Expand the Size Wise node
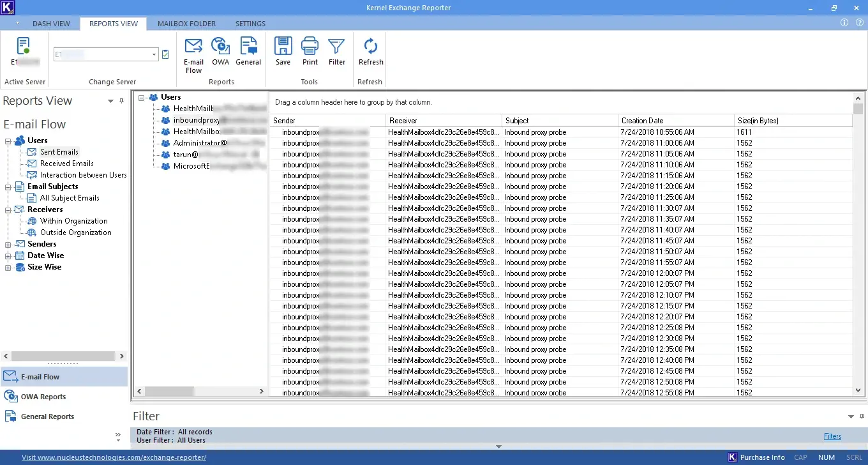The image size is (868, 465). 8,267
